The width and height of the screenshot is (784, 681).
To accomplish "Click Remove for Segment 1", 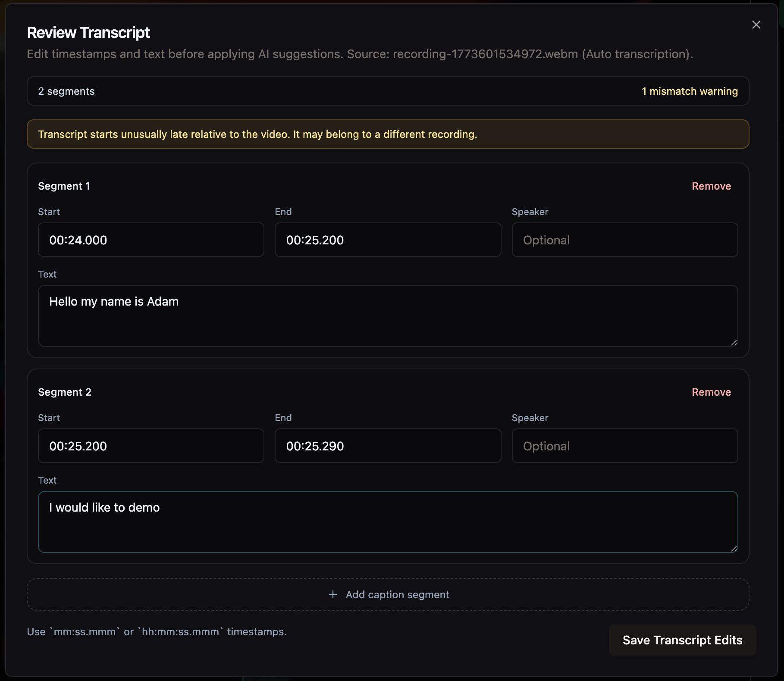I will [x=711, y=186].
